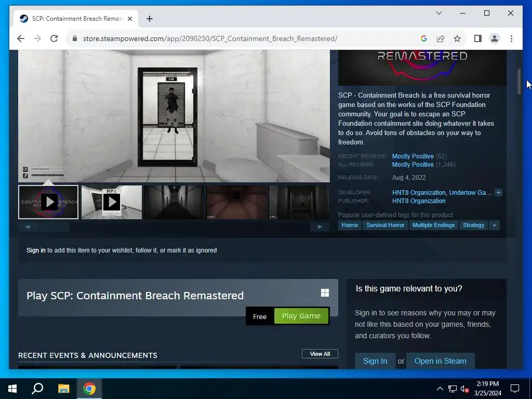
Task: Click the Chrome taskbar icon
Action: (x=89, y=389)
